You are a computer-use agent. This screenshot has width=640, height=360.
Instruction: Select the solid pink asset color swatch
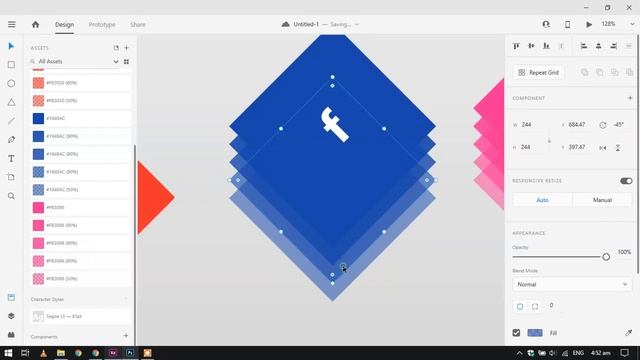(x=38, y=207)
